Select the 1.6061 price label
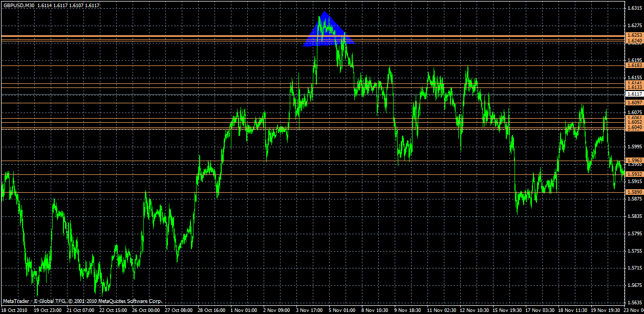Screen dimensions: 644x314 pyautogui.click(x=634, y=118)
